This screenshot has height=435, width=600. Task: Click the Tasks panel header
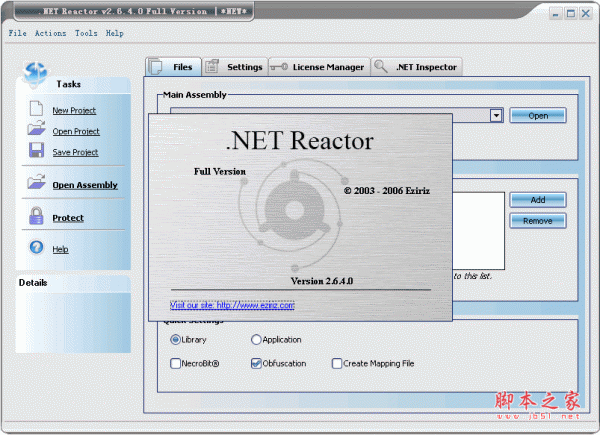[73, 84]
